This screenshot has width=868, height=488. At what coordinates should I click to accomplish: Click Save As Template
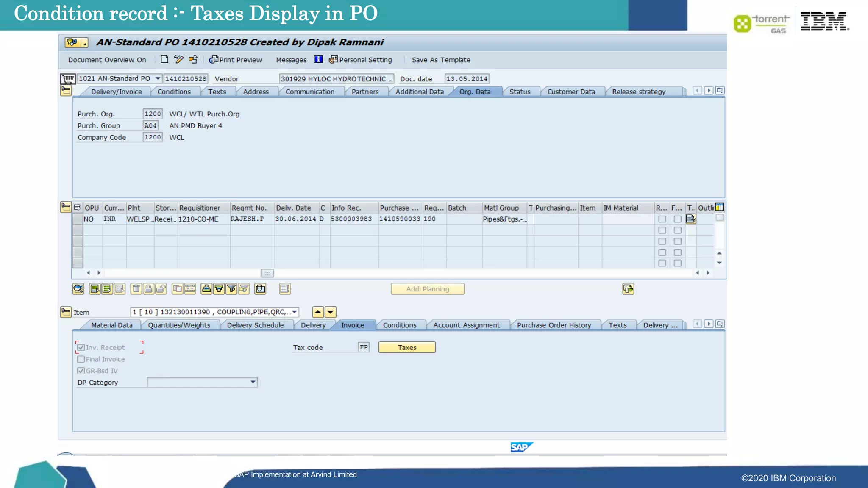pyautogui.click(x=441, y=60)
